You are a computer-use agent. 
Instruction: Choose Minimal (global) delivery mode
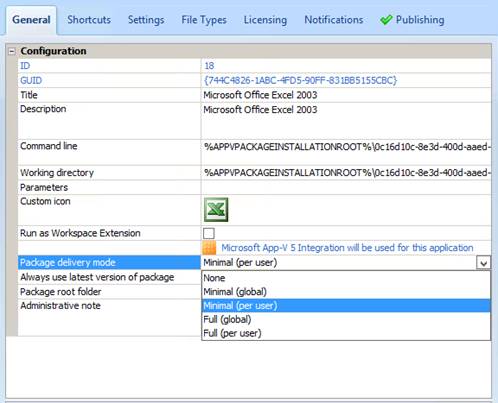[x=346, y=292]
